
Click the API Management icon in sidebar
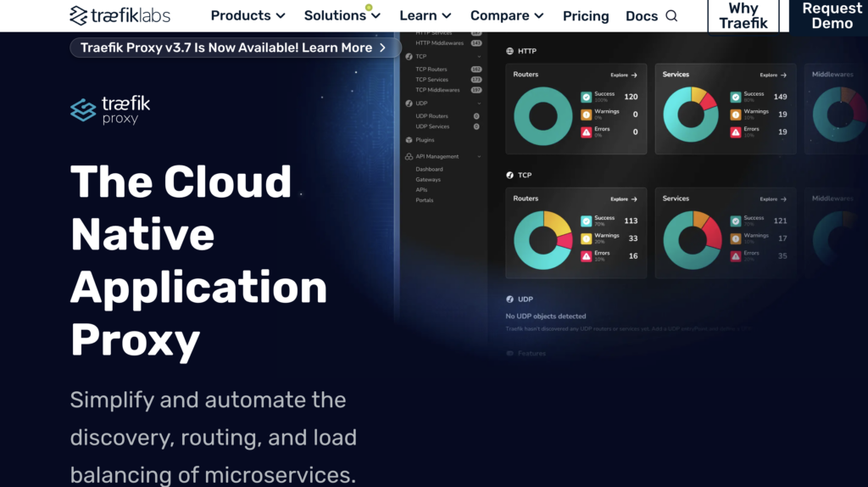[x=409, y=157]
